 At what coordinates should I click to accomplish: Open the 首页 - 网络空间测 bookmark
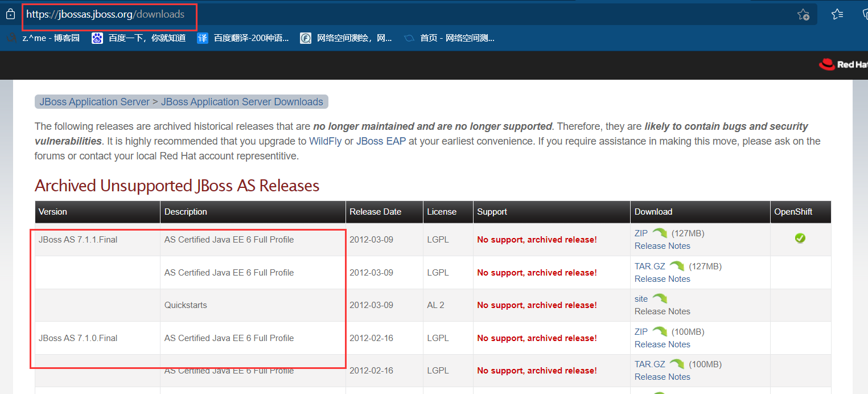coord(449,38)
